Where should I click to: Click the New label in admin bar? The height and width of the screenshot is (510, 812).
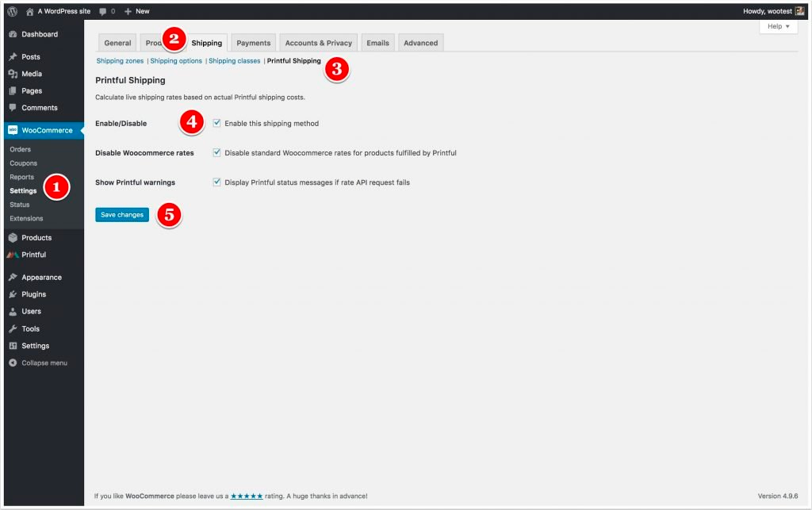[143, 11]
